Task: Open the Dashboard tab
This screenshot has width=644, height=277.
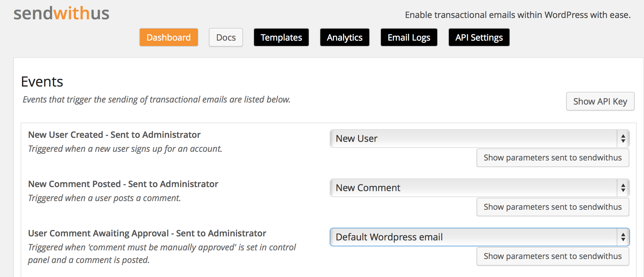Action: (169, 37)
